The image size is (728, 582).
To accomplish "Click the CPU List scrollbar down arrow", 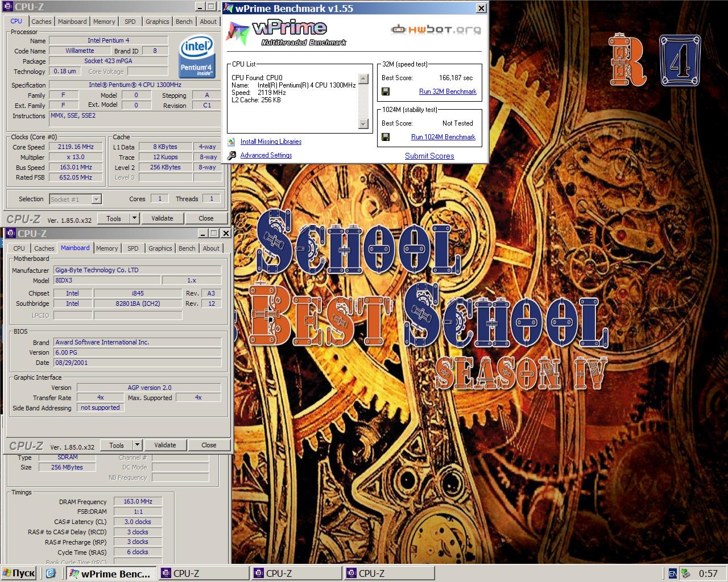I will pyautogui.click(x=363, y=124).
